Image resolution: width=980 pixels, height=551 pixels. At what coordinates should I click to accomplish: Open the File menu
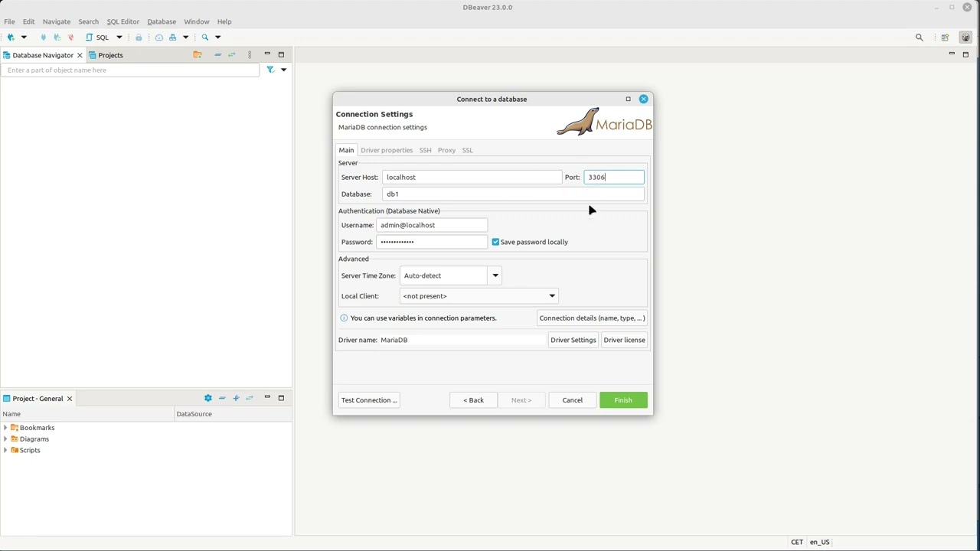click(x=9, y=21)
